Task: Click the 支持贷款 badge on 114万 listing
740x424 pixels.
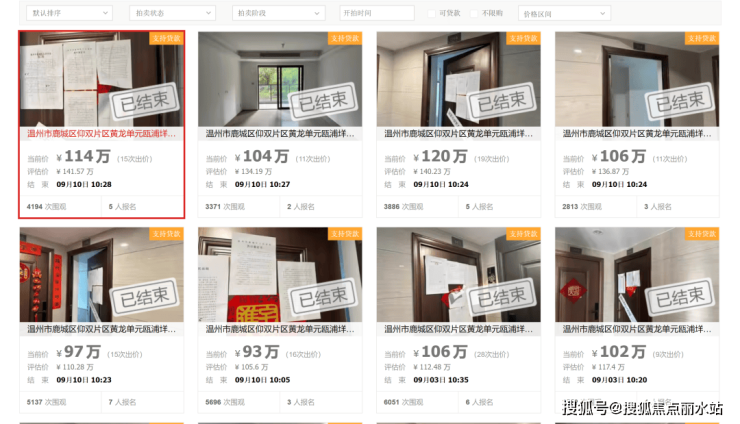Action: pos(166,38)
